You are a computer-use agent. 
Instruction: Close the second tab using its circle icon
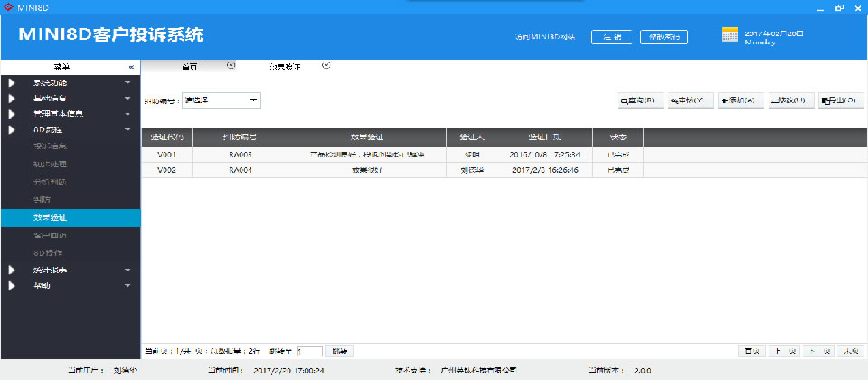click(326, 65)
